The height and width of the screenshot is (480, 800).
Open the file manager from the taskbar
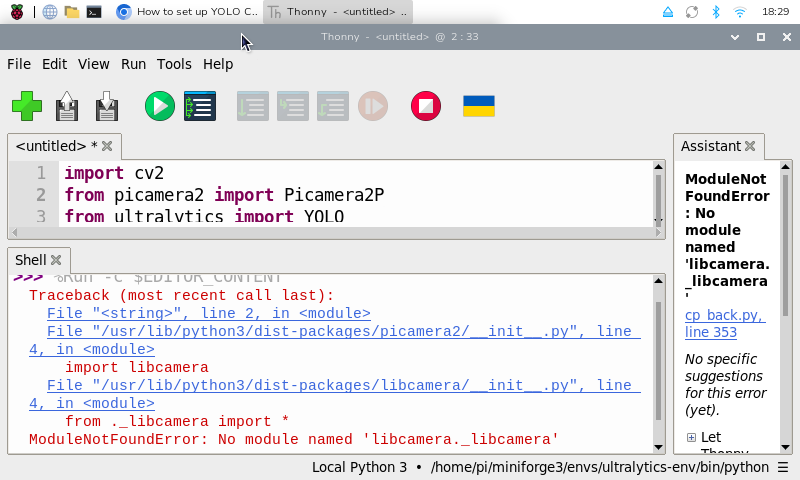click(72, 12)
